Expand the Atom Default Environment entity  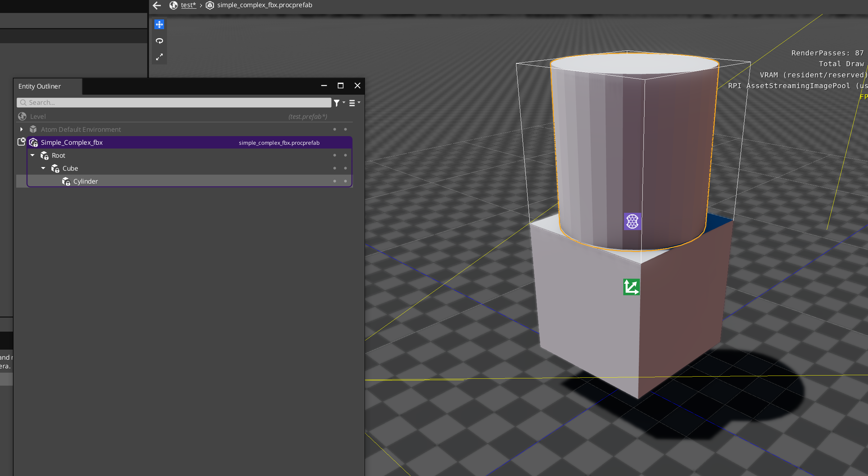22,129
